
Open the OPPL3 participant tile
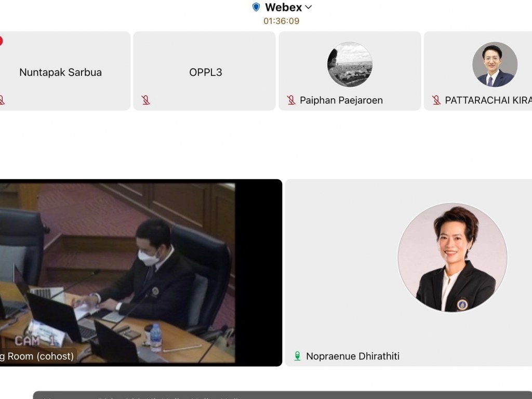pyautogui.click(x=205, y=72)
